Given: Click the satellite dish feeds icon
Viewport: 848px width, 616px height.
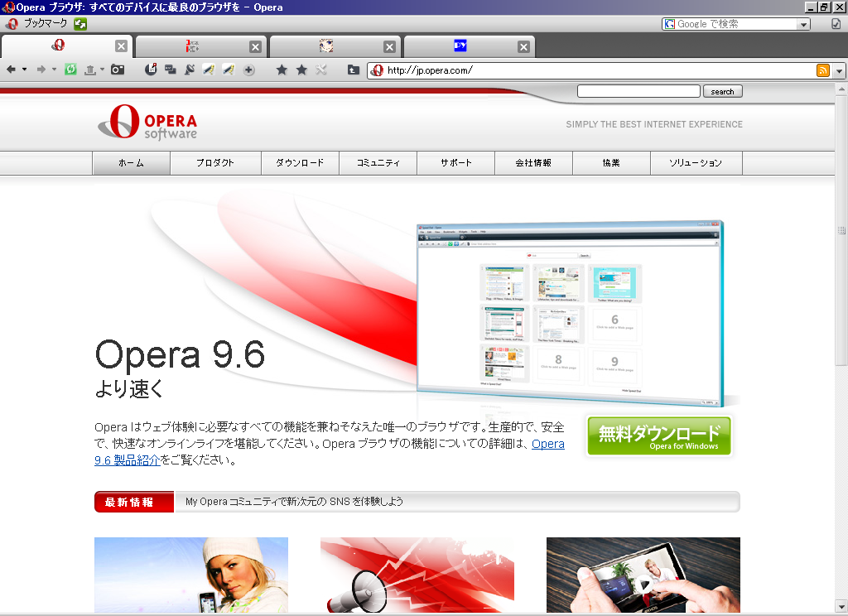Looking at the screenshot, I should (190, 70).
